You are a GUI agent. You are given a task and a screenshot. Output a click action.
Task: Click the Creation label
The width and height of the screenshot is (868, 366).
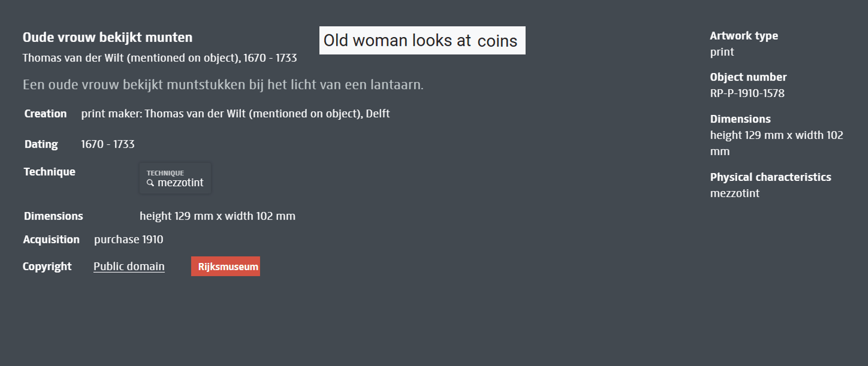tap(45, 114)
